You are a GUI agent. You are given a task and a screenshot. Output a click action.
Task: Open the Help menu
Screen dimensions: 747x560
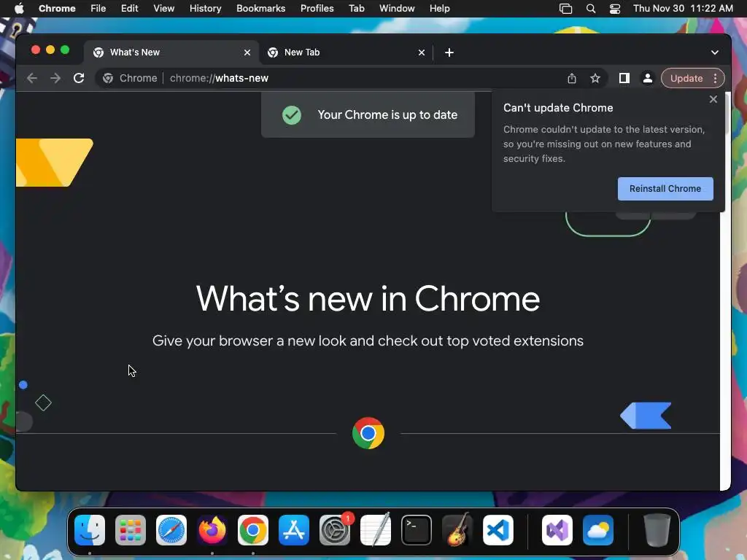click(439, 8)
